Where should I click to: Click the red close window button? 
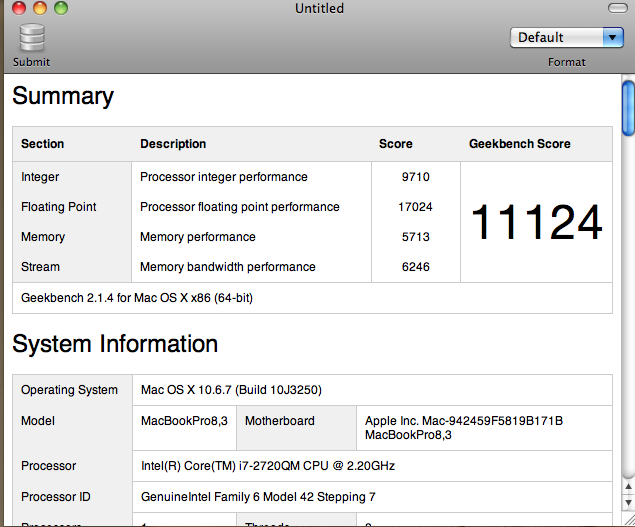click(19, 8)
